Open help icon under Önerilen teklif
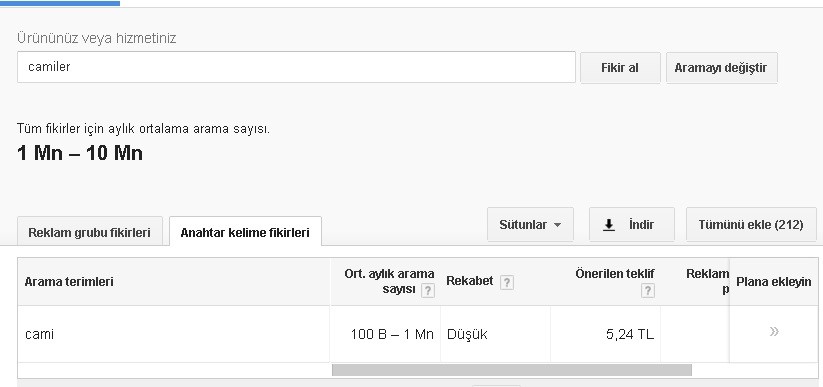The width and height of the screenshot is (823, 387). click(648, 291)
